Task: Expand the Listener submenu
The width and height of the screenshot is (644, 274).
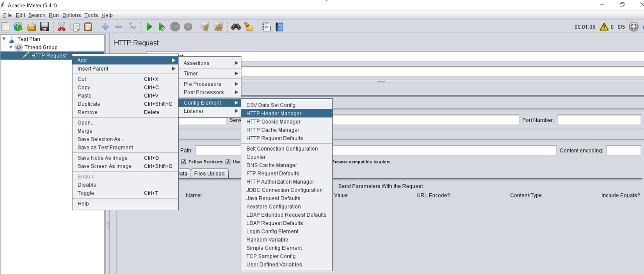Action: [210, 111]
